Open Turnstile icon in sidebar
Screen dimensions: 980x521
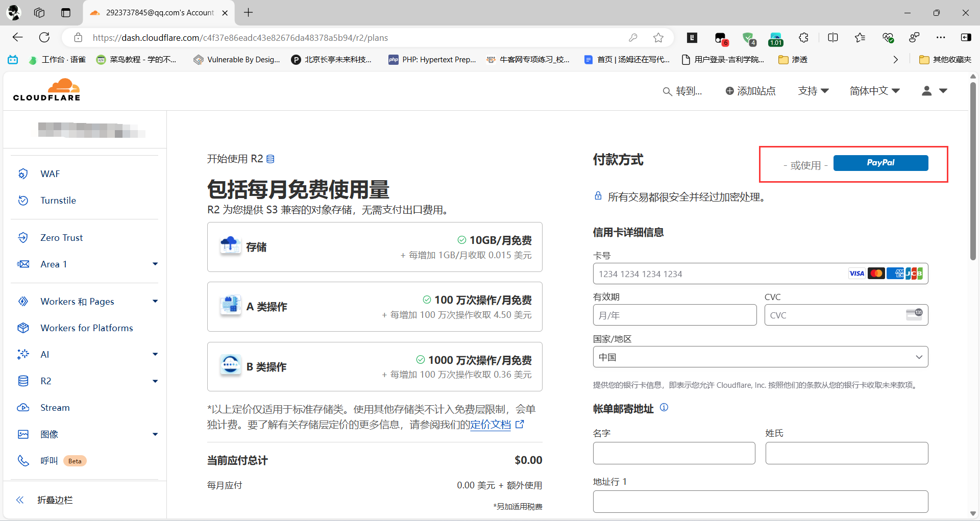(23, 201)
